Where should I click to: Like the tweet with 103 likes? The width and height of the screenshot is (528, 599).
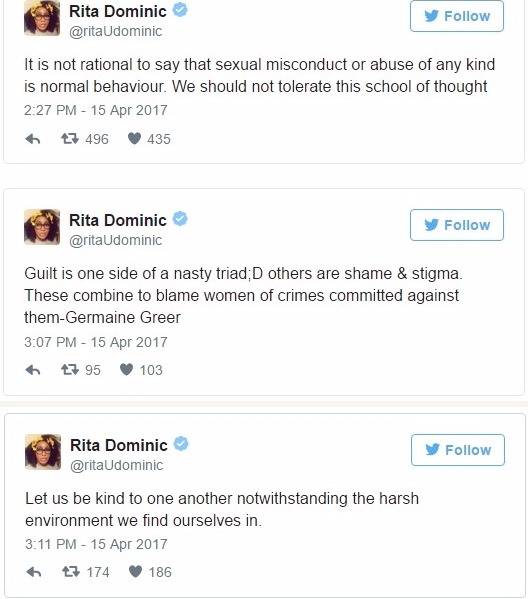coord(126,369)
